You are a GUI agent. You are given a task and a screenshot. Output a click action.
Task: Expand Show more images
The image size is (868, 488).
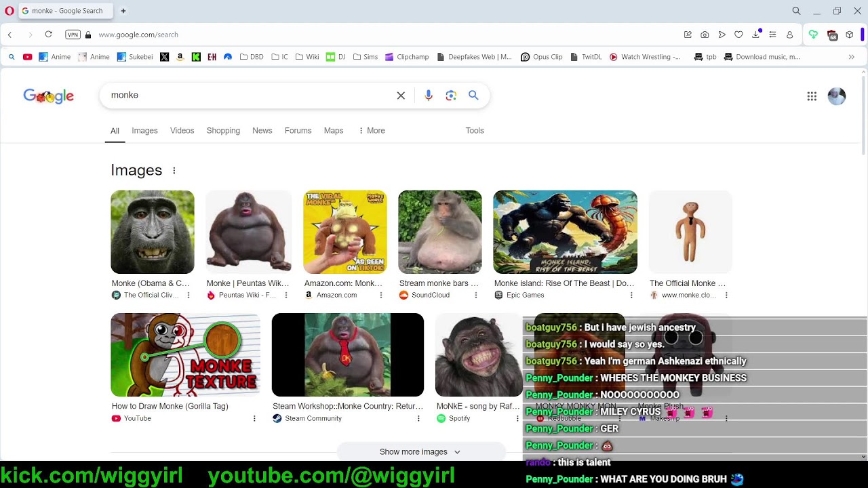tap(420, 452)
